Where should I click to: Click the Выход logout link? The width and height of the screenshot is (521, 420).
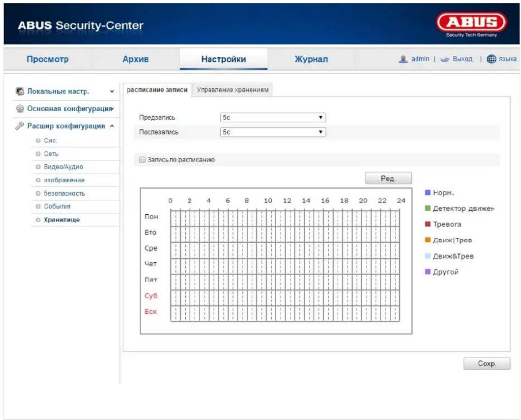(462, 59)
